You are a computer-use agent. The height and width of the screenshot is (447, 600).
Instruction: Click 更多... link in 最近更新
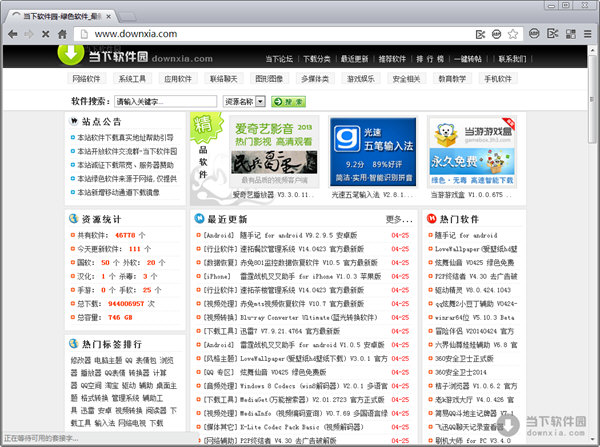(x=399, y=219)
